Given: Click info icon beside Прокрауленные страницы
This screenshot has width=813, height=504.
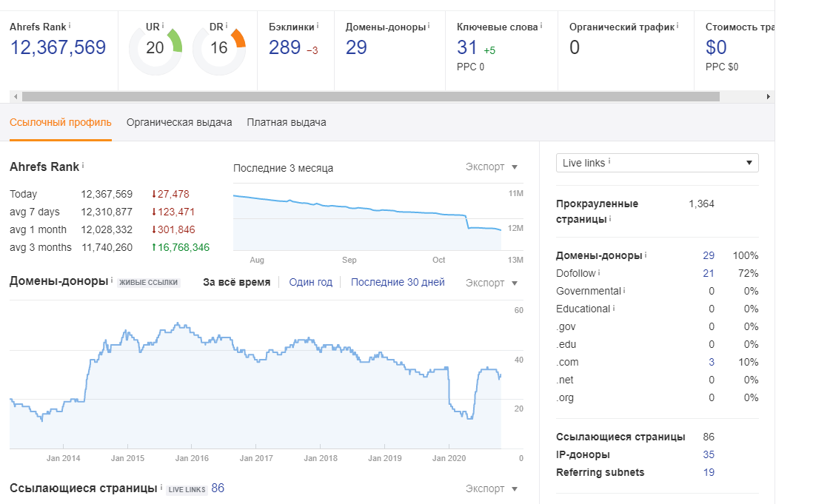Looking at the screenshot, I should click(609, 220).
